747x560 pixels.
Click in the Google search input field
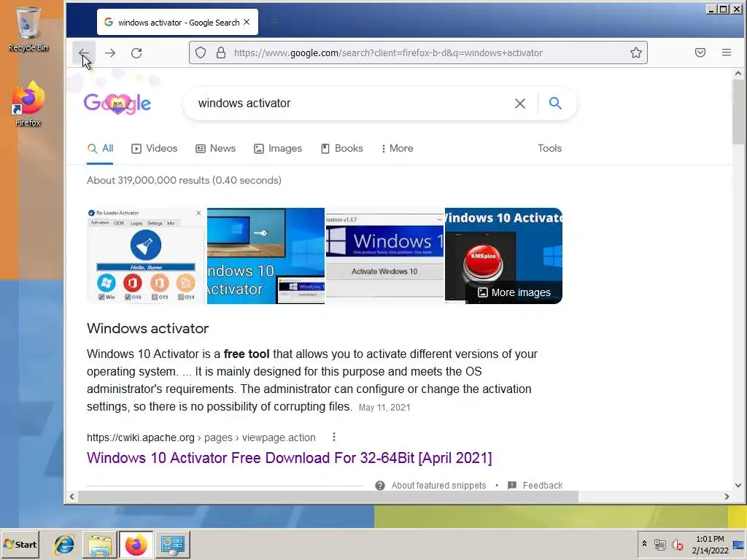[x=352, y=104]
